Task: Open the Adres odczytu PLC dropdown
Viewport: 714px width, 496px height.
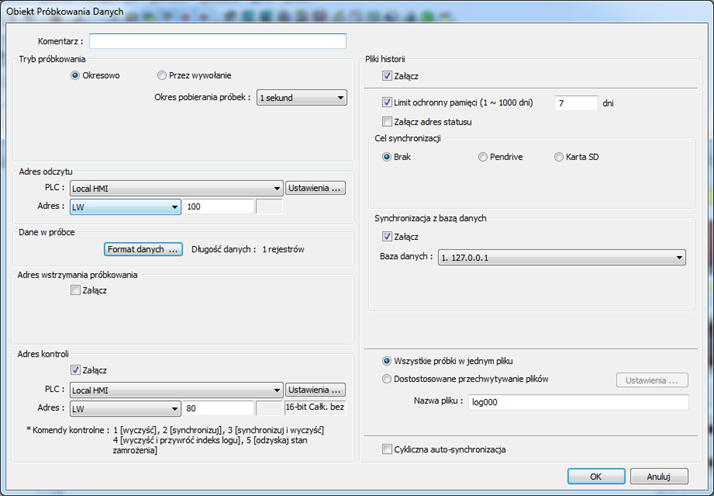Action: tap(176, 188)
